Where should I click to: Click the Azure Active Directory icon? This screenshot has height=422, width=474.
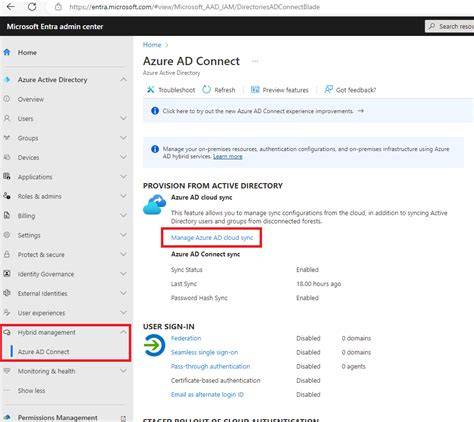point(7,80)
